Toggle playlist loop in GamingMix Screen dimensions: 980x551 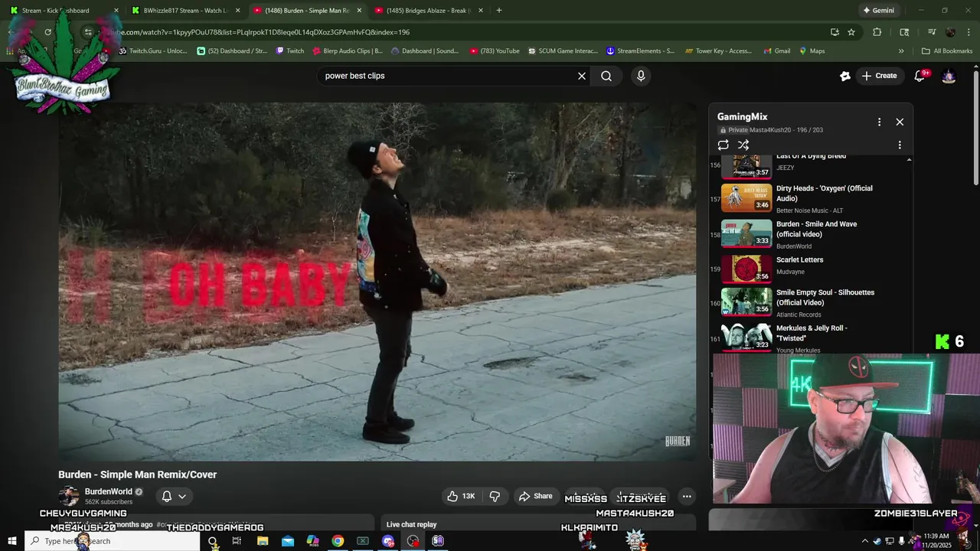(724, 145)
